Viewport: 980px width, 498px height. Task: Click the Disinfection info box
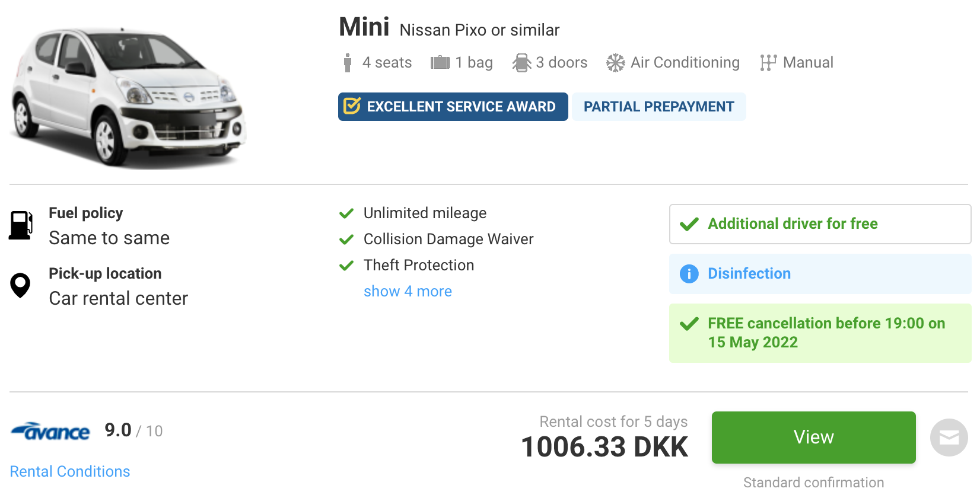click(x=820, y=274)
